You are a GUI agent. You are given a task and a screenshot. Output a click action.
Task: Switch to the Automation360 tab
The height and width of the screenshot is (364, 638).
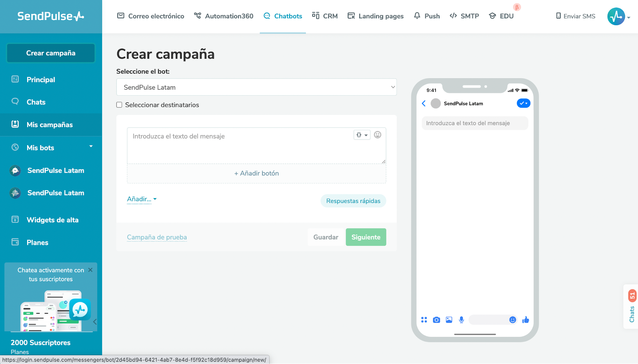tap(224, 16)
